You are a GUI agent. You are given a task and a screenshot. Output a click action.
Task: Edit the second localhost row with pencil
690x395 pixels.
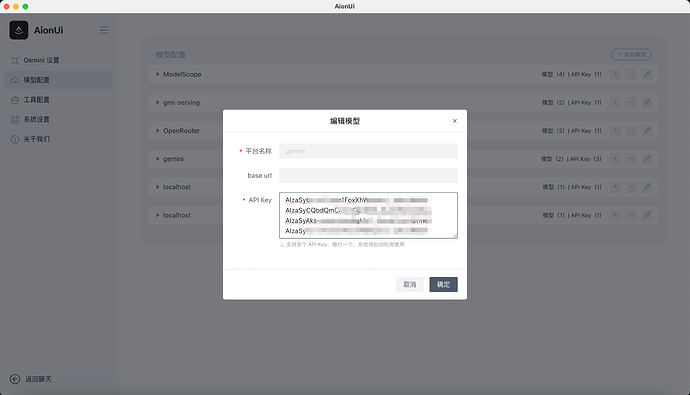tap(647, 215)
